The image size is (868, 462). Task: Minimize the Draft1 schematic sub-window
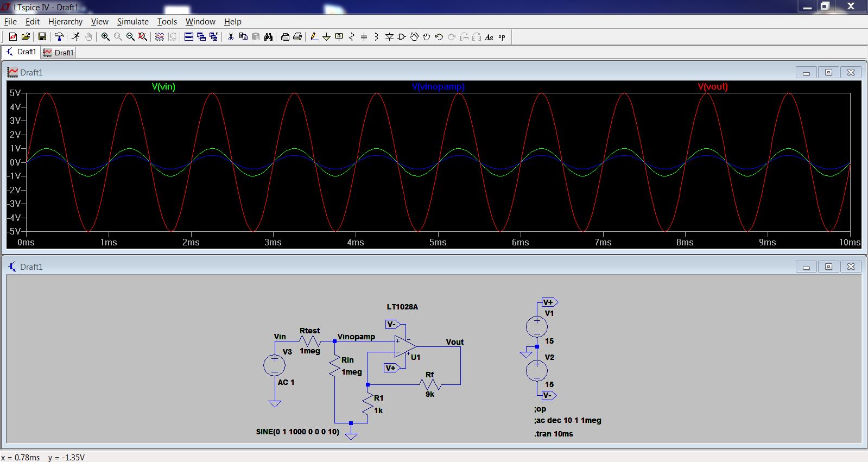coord(806,267)
